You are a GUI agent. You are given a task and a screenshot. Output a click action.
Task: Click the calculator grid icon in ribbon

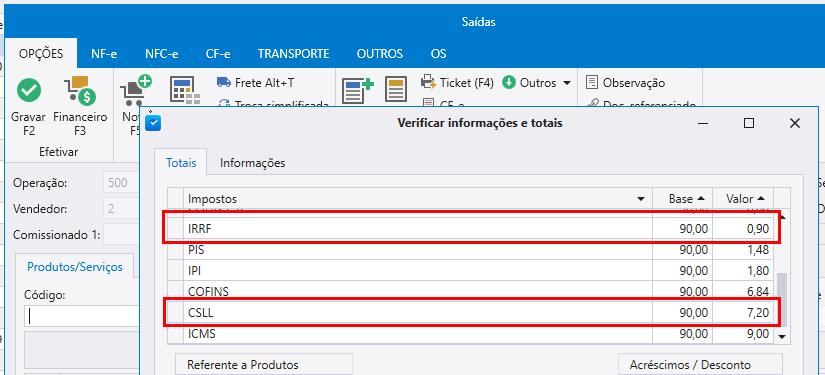click(x=185, y=90)
